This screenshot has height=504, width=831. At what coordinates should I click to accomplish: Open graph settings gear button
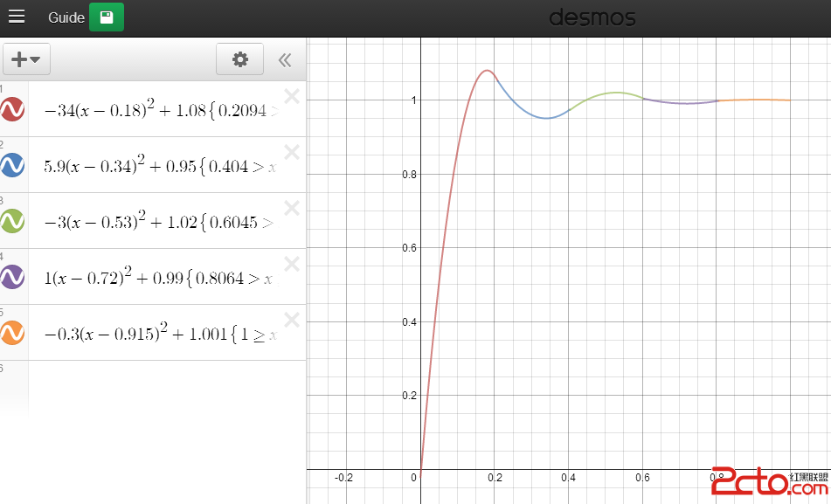240,59
